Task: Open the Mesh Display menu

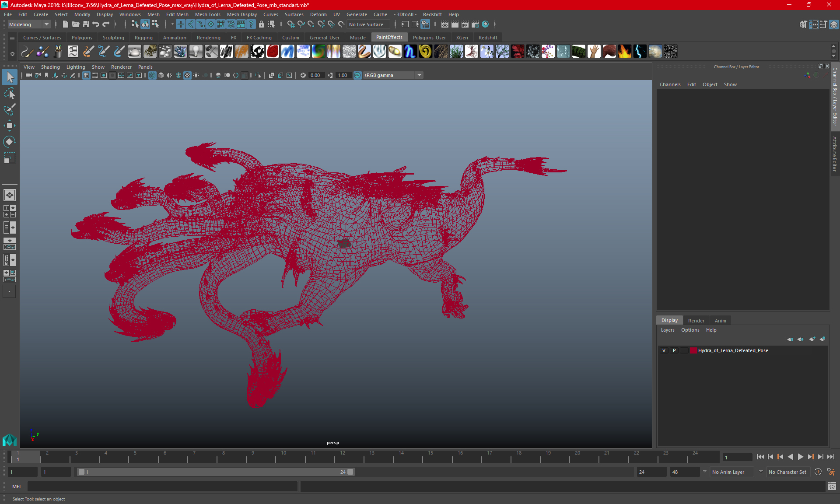Action: (x=241, y=14)
